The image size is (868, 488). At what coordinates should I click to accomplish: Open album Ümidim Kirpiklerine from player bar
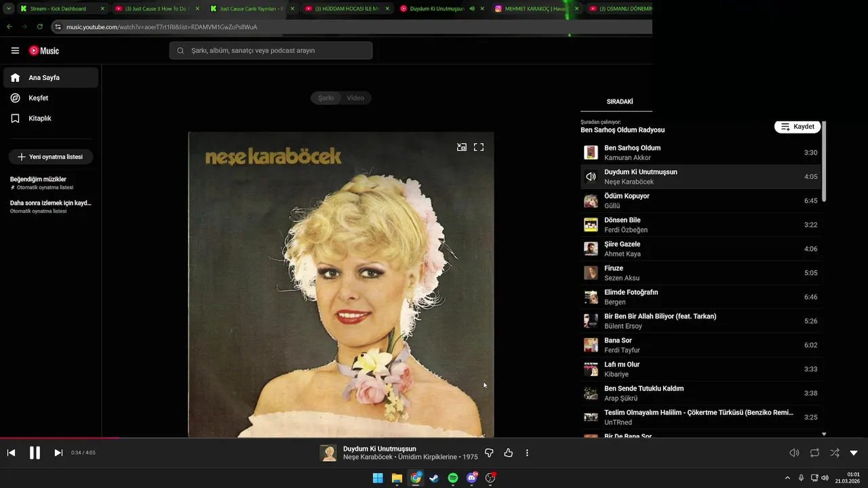click(x=428, y=457)
